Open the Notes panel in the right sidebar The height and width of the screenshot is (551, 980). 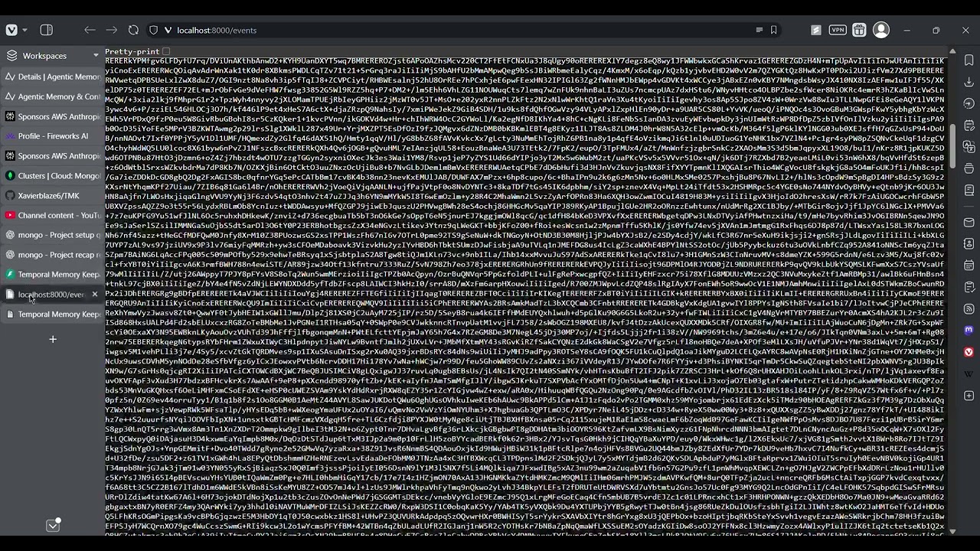click(969, 126)
